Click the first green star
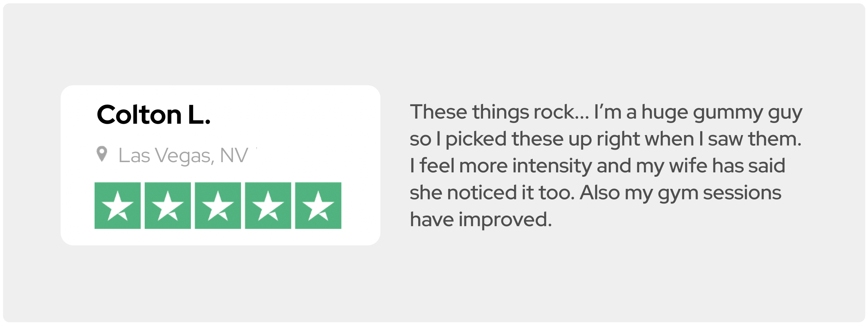This screenshot has width=868, height=325. coord(117,206)
